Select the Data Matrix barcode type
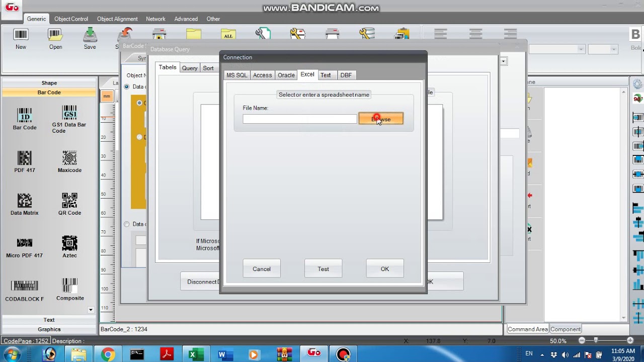644x362 pixels. click(x=25, y=204)
